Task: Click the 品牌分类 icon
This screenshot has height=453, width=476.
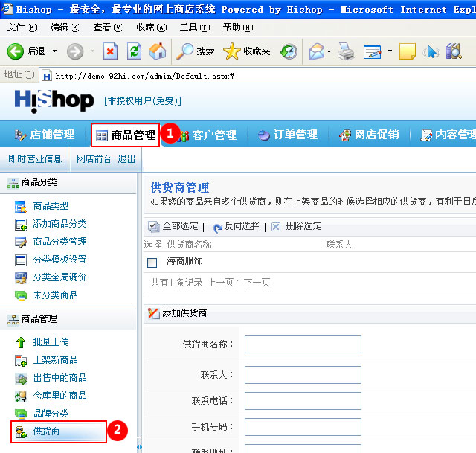Action: tap(21, 414)
